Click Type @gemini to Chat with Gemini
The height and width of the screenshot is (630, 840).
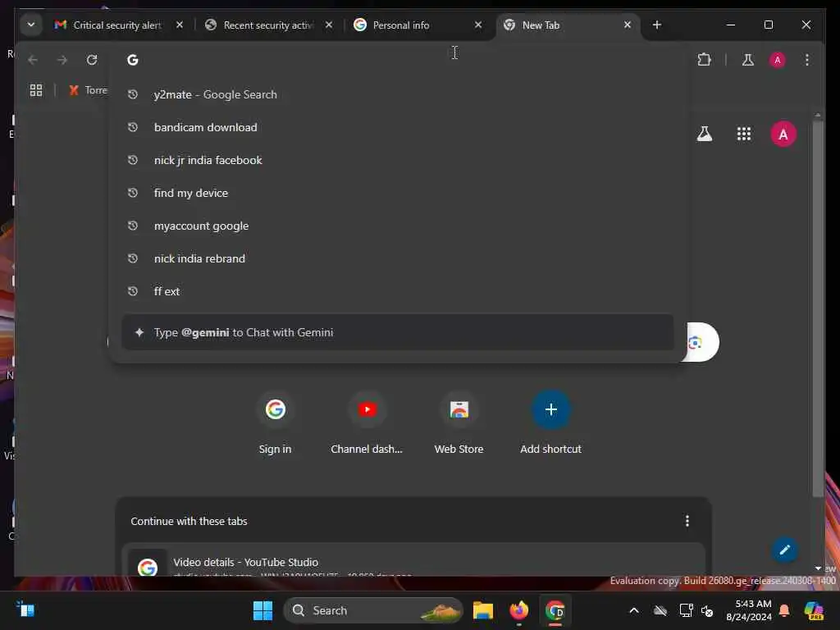click(398, 332)
